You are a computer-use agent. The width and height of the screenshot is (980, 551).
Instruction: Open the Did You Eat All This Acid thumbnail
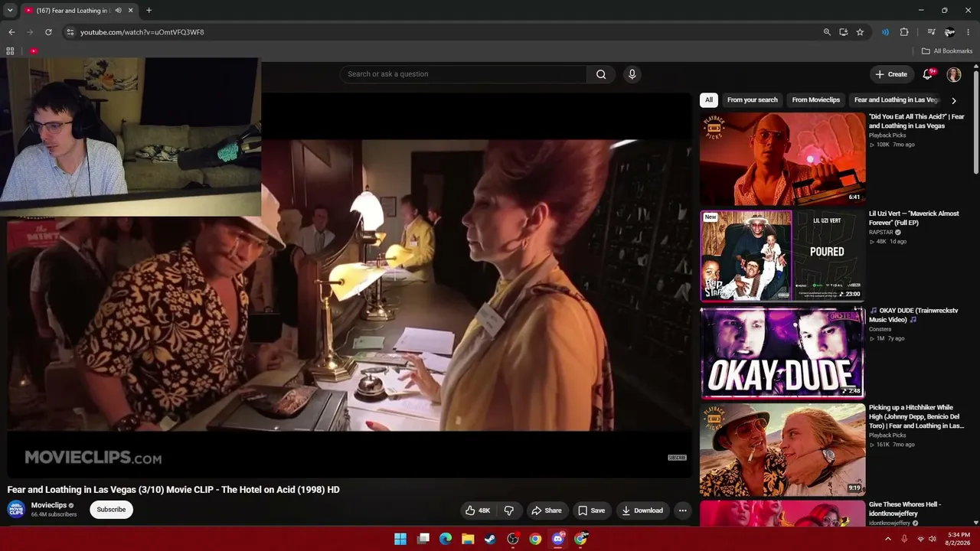point(782,159)
